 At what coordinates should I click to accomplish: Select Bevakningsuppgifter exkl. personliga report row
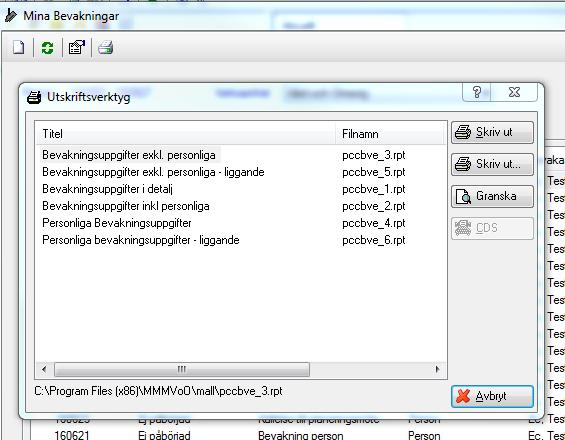click(223, 155)
